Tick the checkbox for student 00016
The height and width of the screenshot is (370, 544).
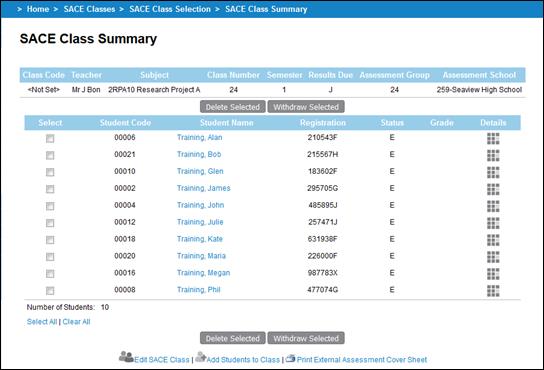point(50,274)
